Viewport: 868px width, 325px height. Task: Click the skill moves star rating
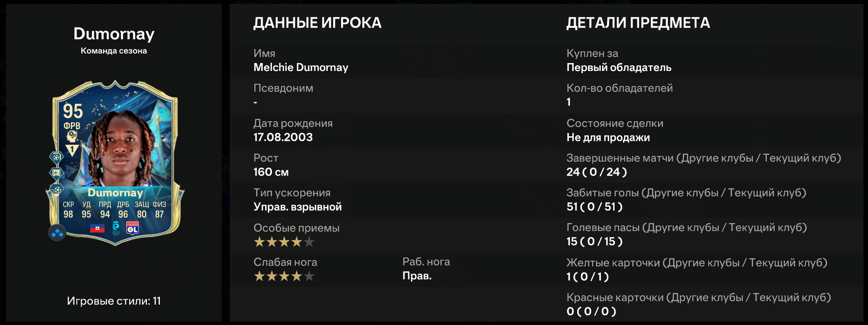[x=284, y=242]
